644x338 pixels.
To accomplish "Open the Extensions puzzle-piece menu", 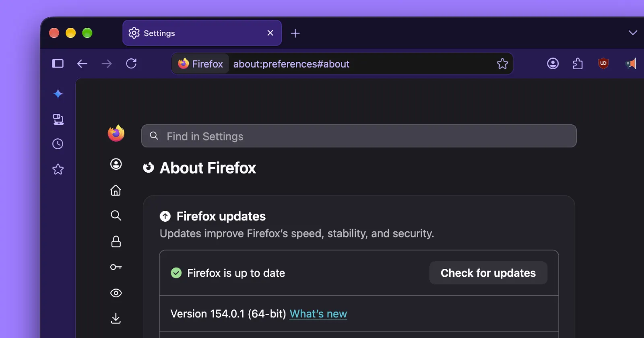I will tap(578, 64).
